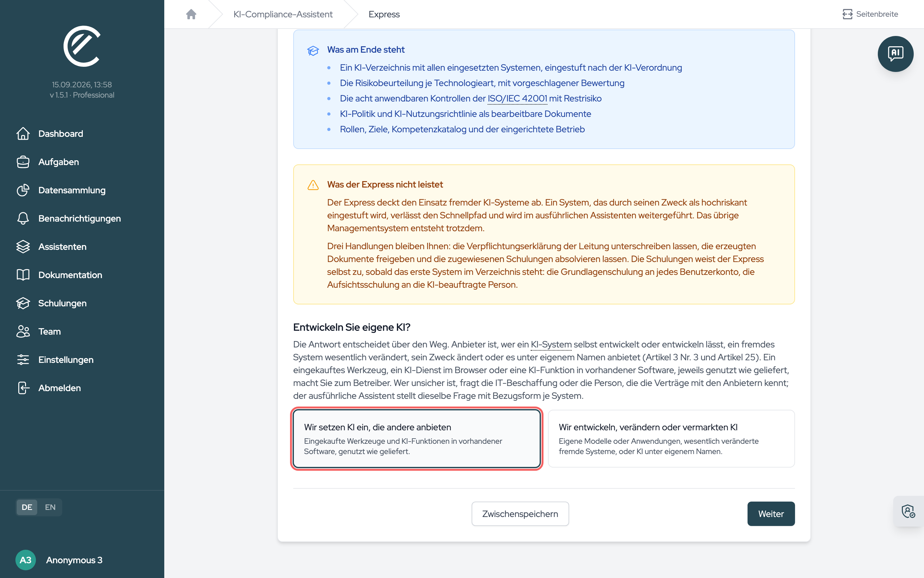This screenshot has width=924, height=578.
Task: Click the Anonymous 3 user name
Action: pyautogui.click(x=74, y=560)
